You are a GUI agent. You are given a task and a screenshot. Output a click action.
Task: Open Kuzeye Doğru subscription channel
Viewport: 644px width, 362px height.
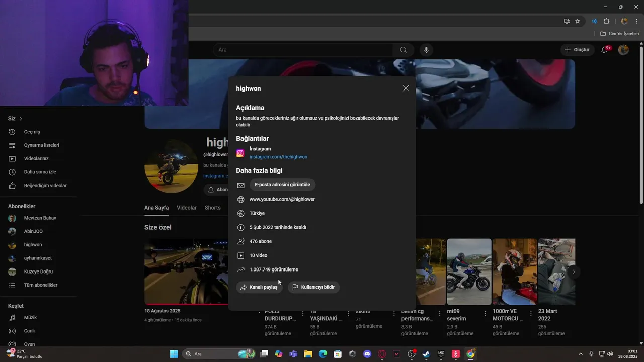point(39,271)
